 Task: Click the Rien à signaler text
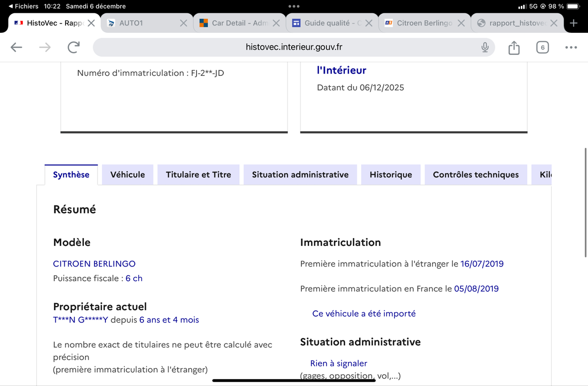[x=339, y=363]
